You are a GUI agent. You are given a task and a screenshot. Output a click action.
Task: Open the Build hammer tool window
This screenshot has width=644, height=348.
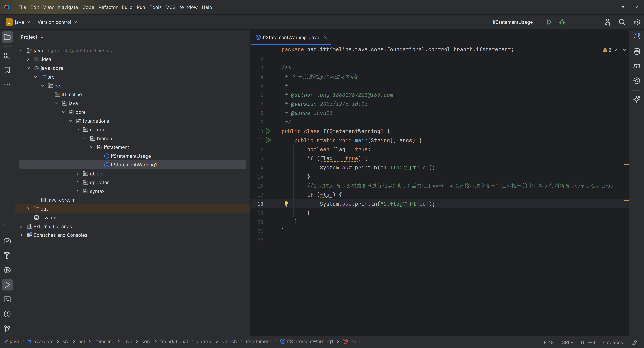[7, 255]
